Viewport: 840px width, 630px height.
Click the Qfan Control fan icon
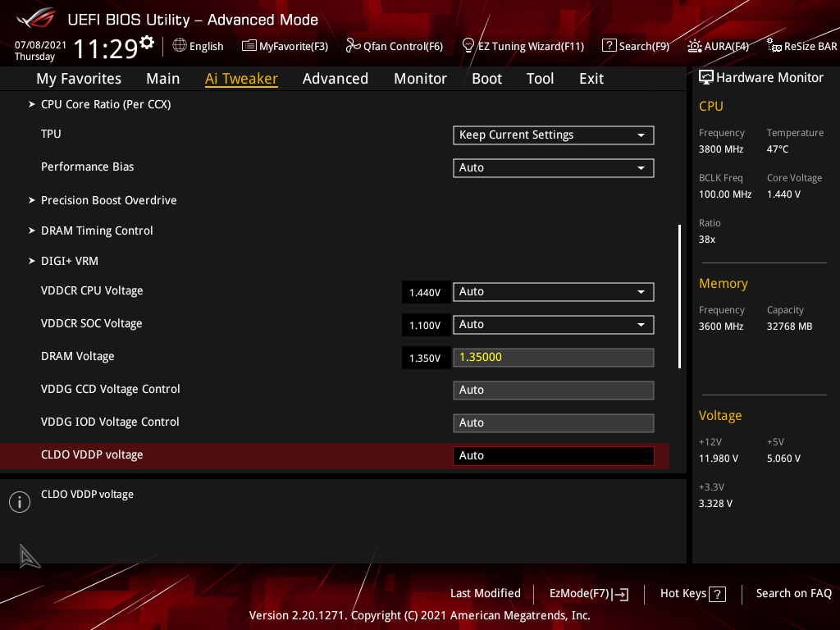click(x=353, y=46)
